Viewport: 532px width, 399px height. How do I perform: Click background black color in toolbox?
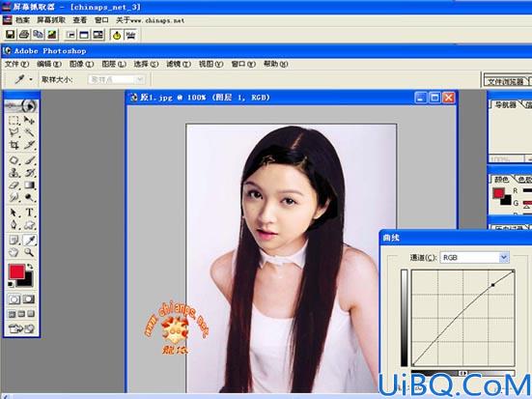tap(29, 280)
